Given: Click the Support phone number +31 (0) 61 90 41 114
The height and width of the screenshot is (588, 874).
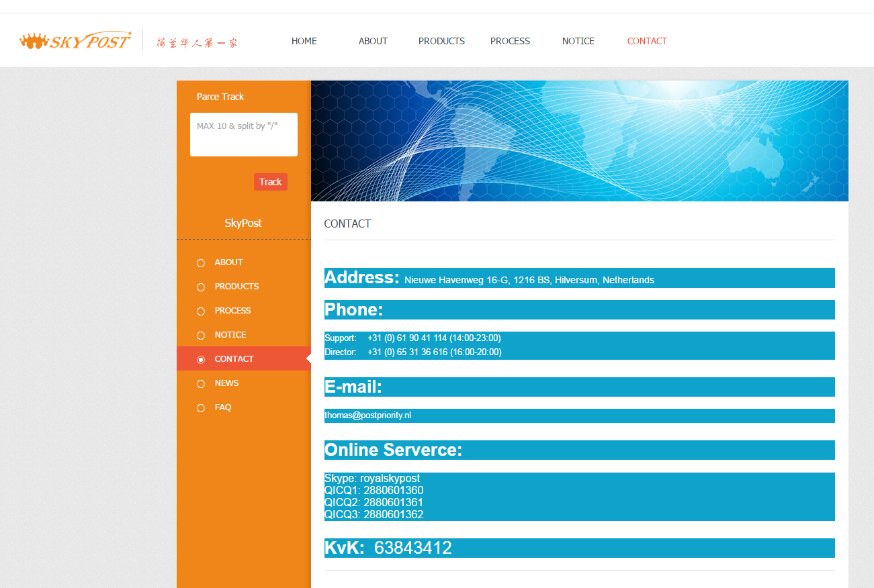Looking at the screenshot, I should [407, 338].
